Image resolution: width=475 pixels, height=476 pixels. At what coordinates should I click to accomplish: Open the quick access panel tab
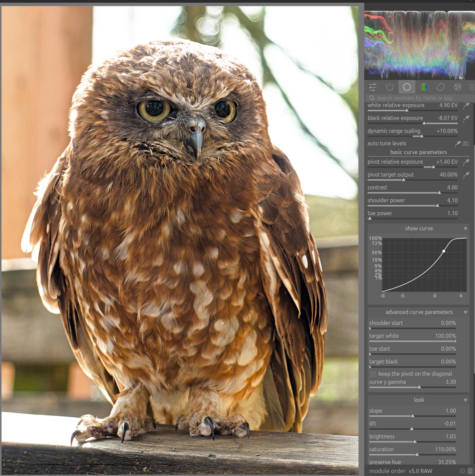[373, 87]
